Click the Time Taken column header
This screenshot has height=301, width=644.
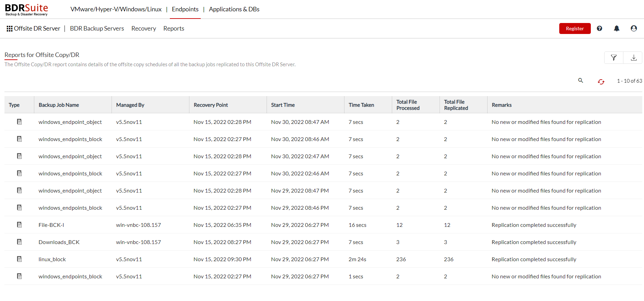tap(361, 105)
